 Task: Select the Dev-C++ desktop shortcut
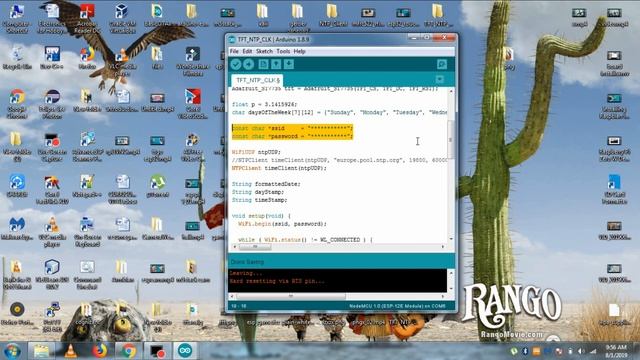pyautogui.click(x=52, y=58)
